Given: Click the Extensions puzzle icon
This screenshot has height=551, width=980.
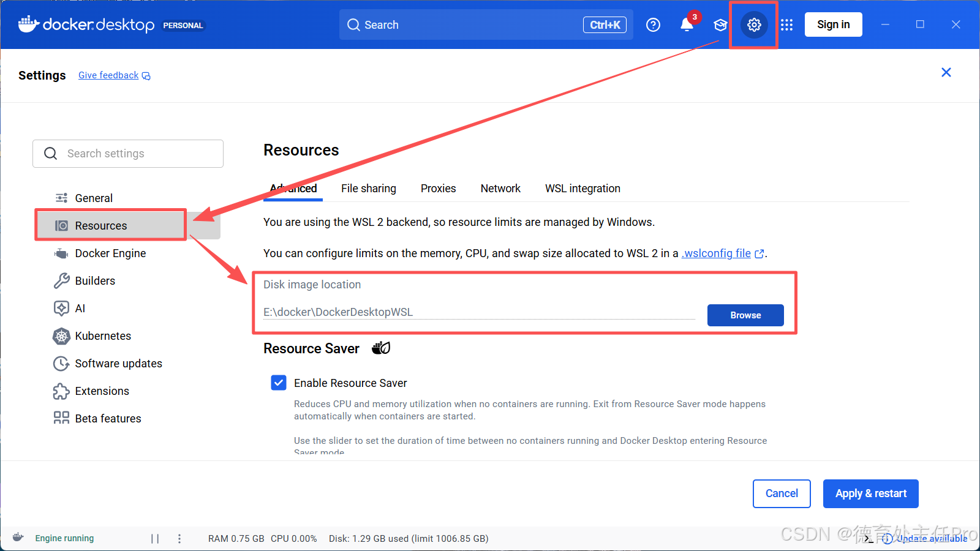Looking at the screenshot, I should 61,391.
